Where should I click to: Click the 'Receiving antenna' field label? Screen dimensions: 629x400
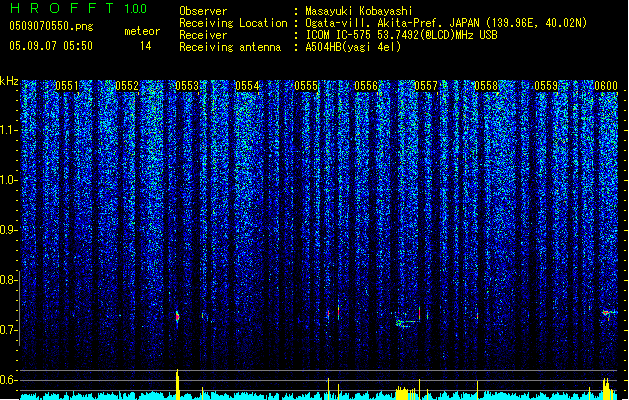(x=230, y=47)
